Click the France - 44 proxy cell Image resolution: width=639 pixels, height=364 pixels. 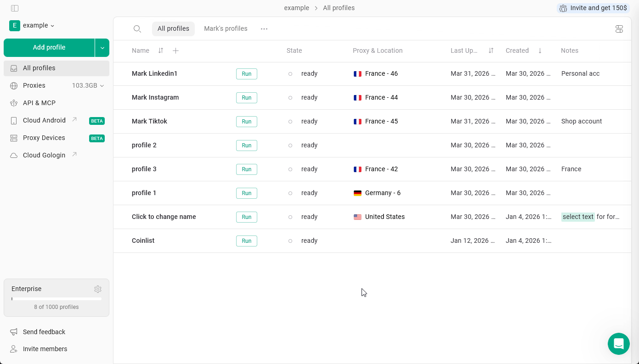click(x=376, y=98)
